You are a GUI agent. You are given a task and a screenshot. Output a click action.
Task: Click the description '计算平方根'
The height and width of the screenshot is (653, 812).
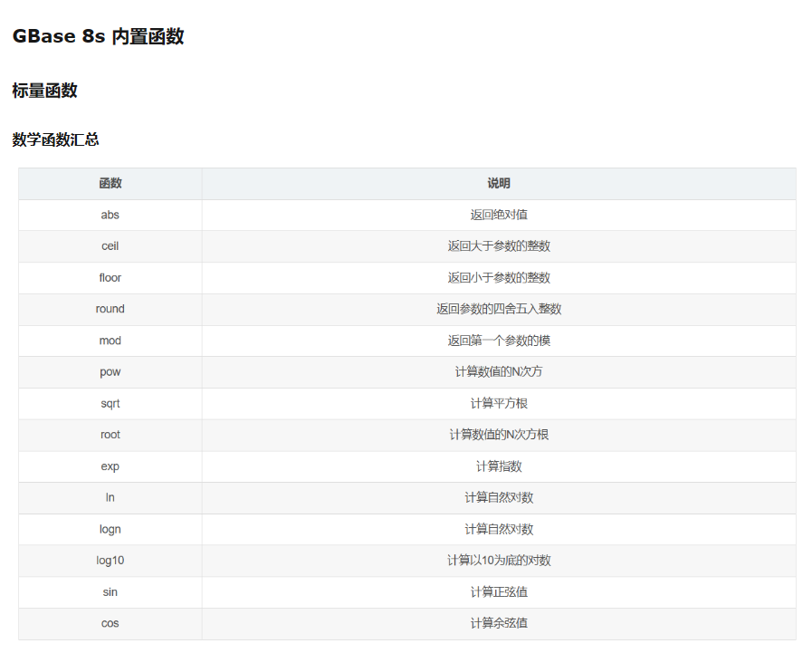point(499,403)
